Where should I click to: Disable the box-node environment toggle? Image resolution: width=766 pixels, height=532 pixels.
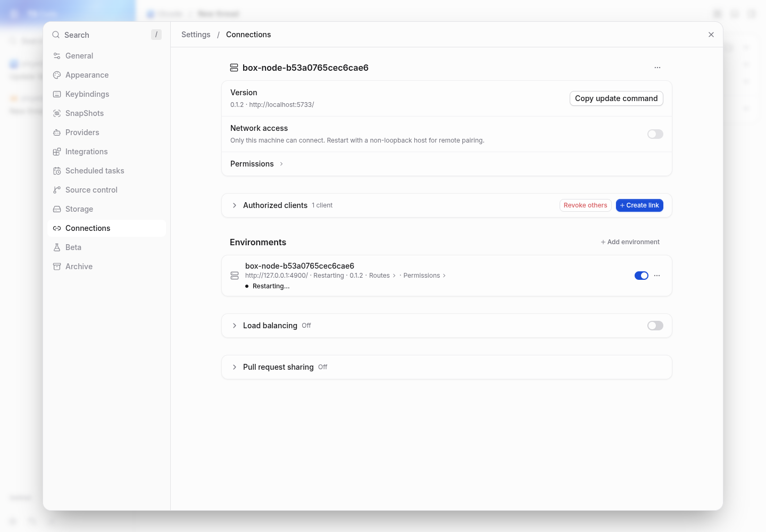point(642,276)
